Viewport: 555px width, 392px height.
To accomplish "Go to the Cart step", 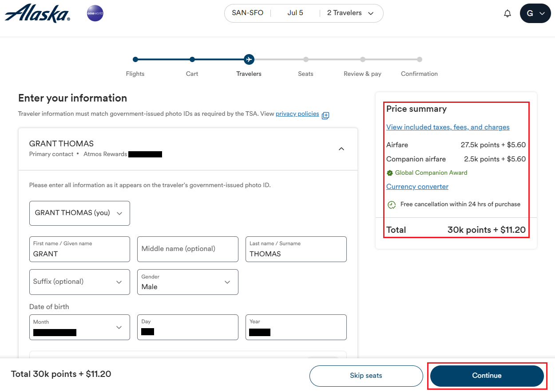I will [192, 74].
